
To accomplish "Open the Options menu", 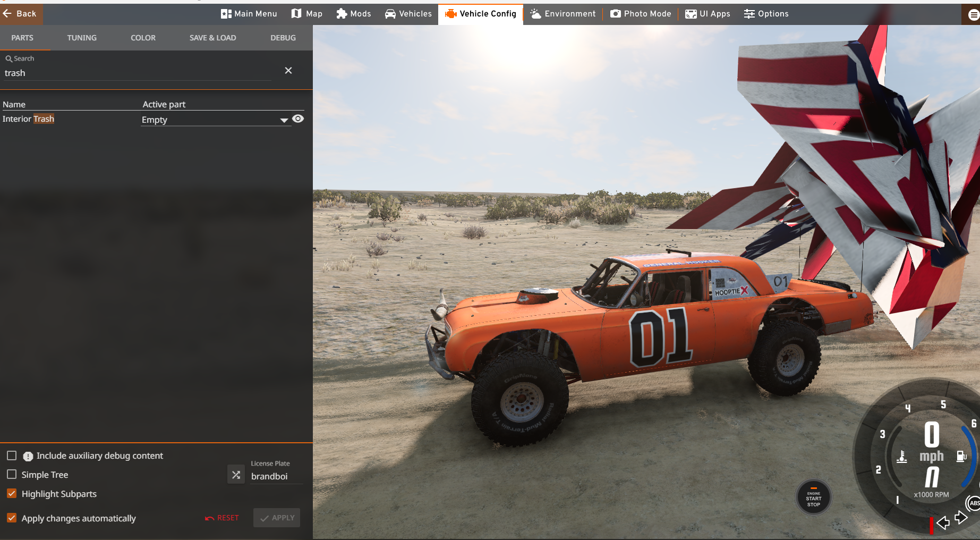I will (766, 14).
